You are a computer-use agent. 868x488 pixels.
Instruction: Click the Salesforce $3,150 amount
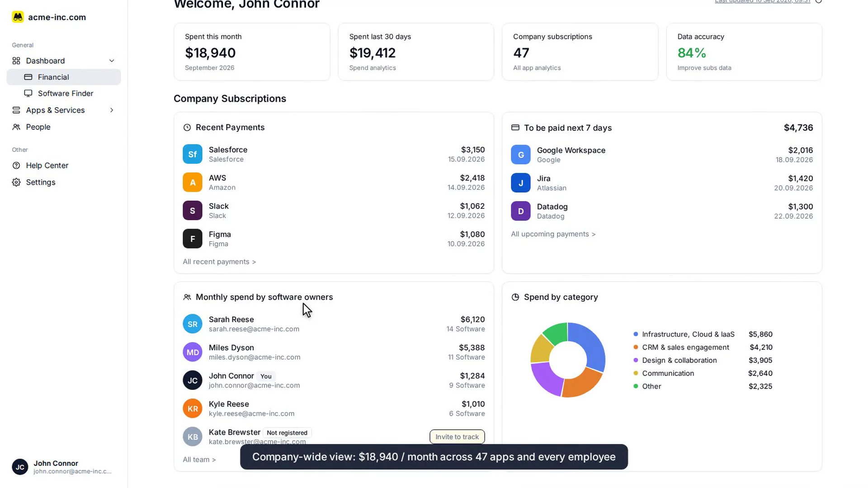(x=473, y=150)
